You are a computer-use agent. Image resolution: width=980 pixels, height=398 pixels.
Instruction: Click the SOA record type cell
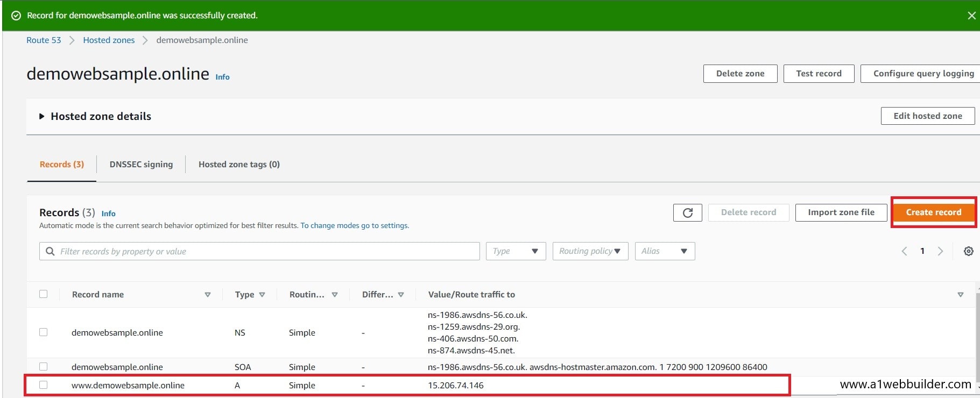point(243,367)
